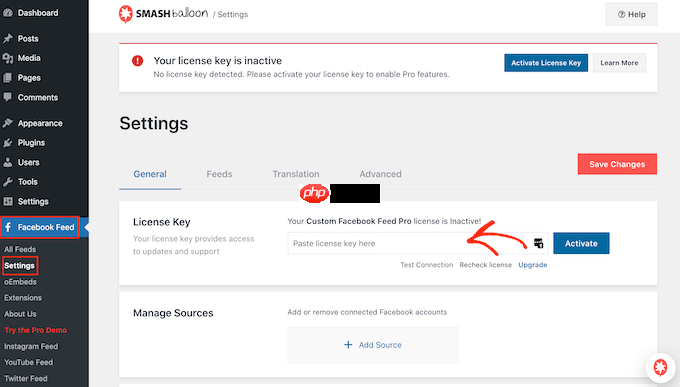This screenshot has width=680, height=387.
Task: Open the Help button
Action: coord(631,14)
